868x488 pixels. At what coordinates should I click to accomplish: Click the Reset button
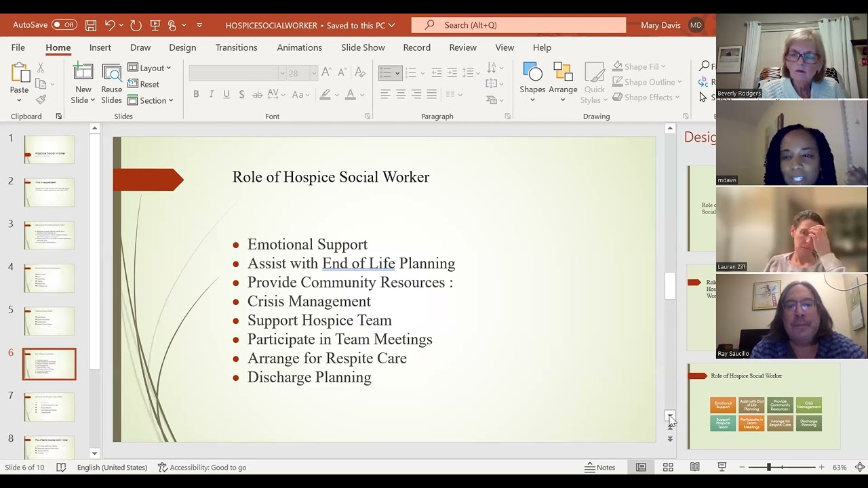pos(144,84)
